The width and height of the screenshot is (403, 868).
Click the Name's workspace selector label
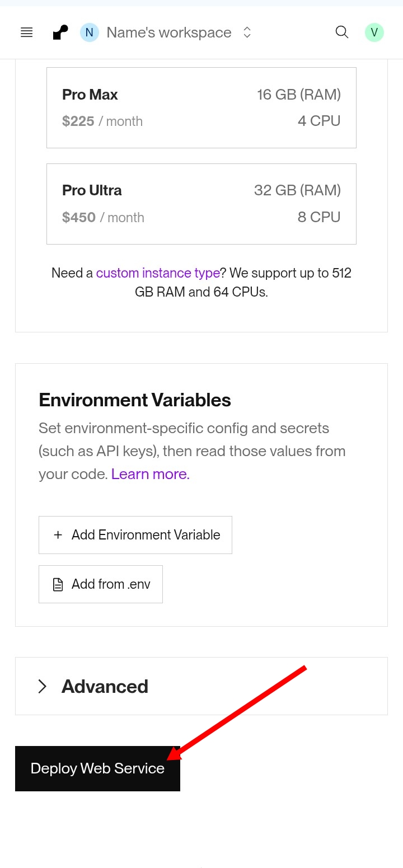pos(168,32)
